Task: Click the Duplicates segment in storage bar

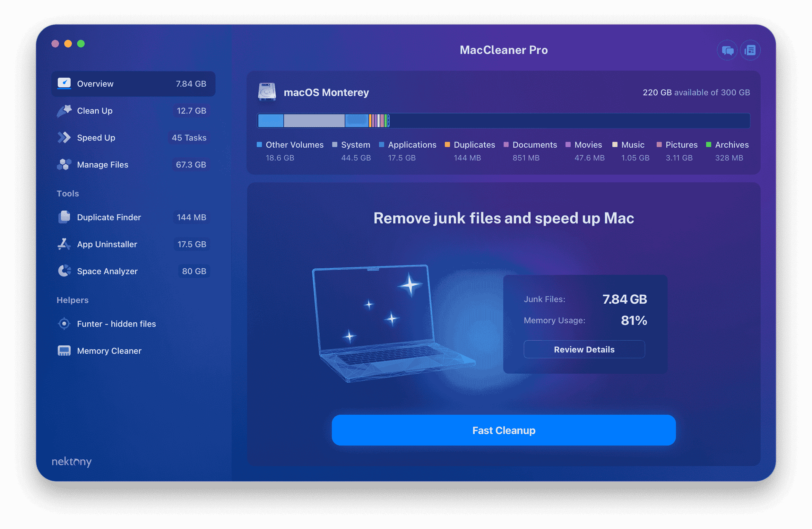Action: tap(370, 121)
